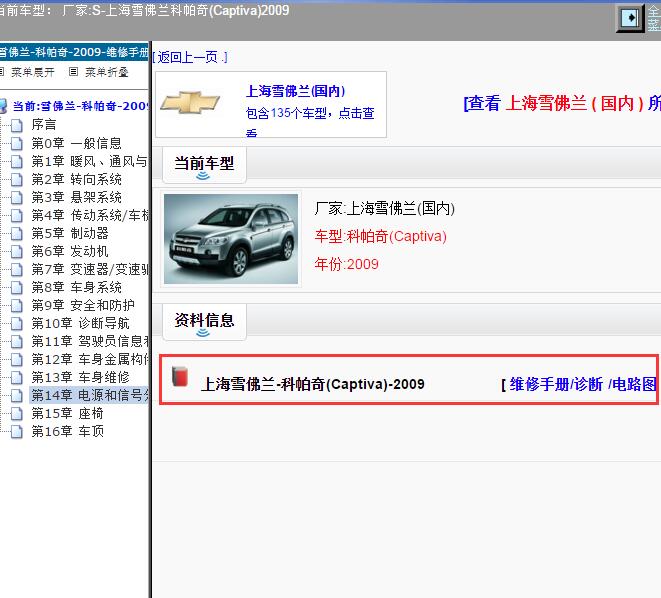
Task: Click the root node computer icon
Action: pos(3,106)
